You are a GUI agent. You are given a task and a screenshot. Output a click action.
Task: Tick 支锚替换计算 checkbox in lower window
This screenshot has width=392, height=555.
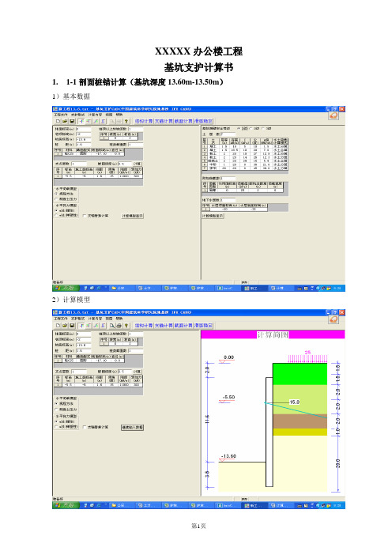click(85, 427)
